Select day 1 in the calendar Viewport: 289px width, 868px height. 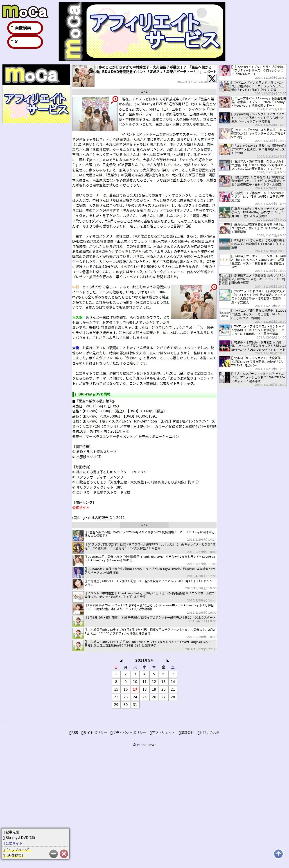pyautogui.click(x=116, y=674)
